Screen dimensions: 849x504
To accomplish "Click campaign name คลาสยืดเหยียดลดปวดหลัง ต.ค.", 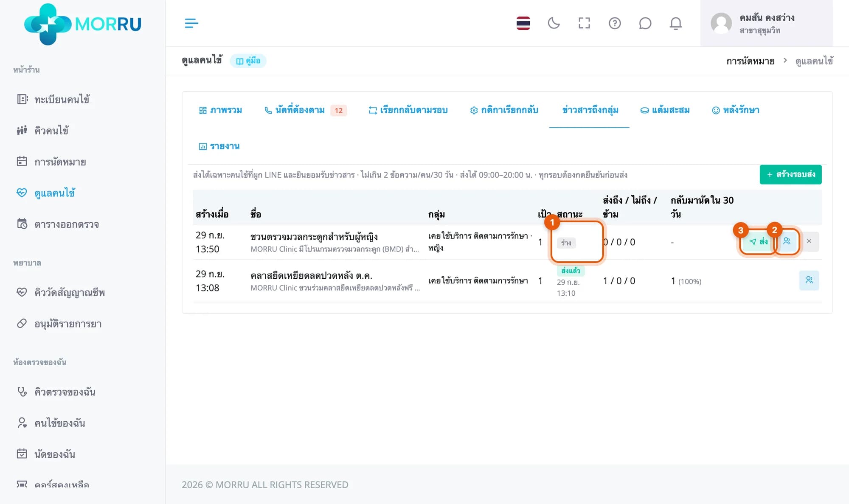I will [x=311, y=276].
